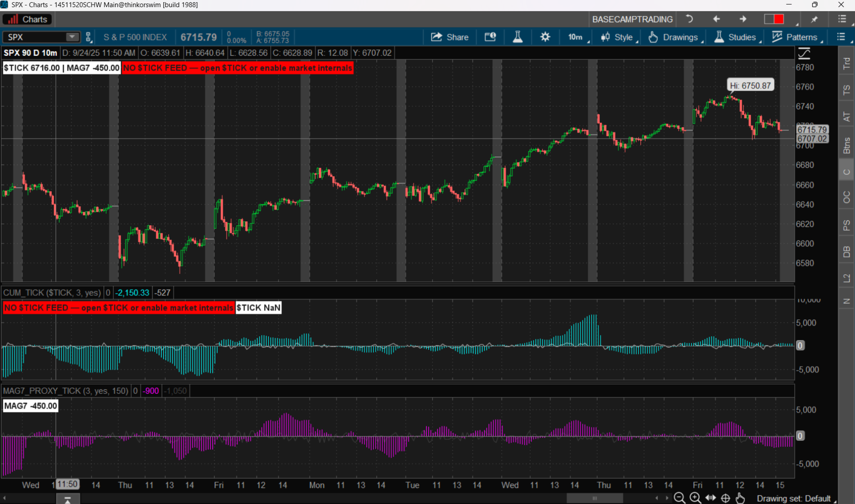Toggle the expand arrows icon below chart
This screenshot has width=855, height=504.
coord(711,498)
